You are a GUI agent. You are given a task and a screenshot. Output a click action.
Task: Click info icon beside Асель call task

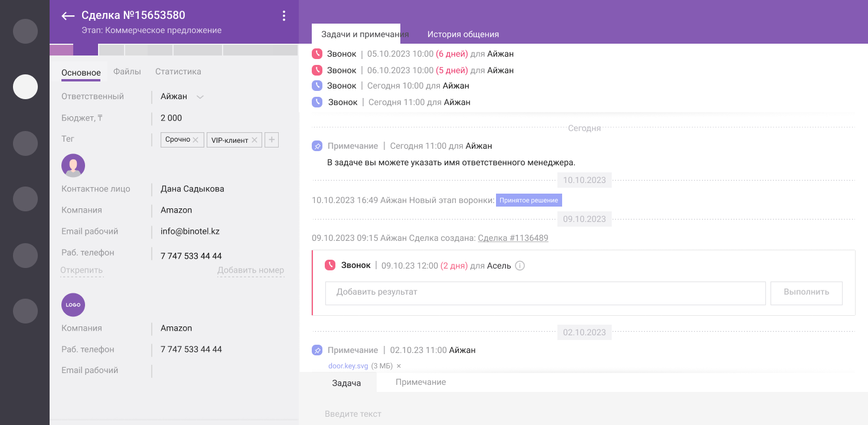(x=520, y=266)
